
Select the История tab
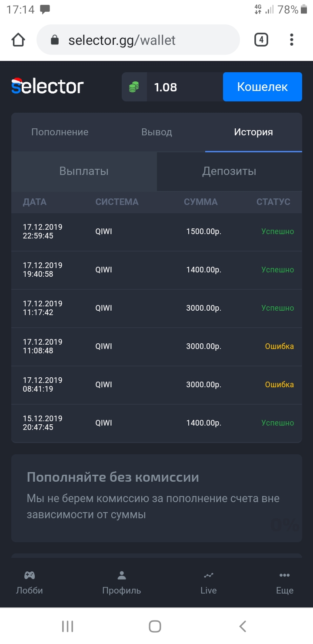pos(253,132)
